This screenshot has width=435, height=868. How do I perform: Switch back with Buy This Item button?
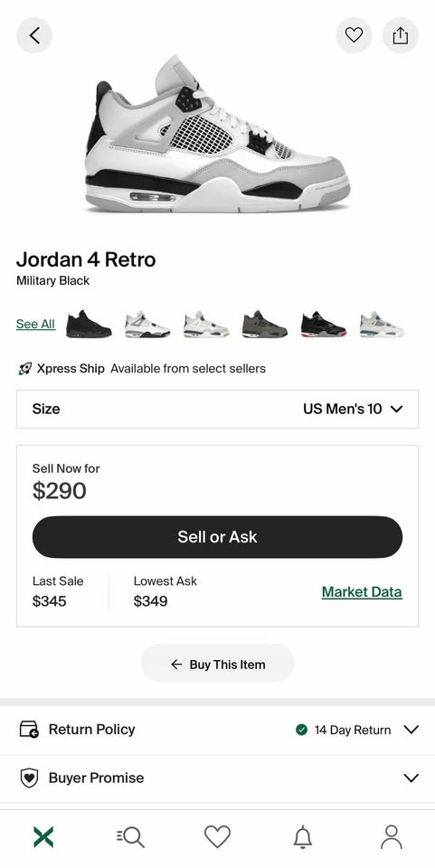click(217, 664)
